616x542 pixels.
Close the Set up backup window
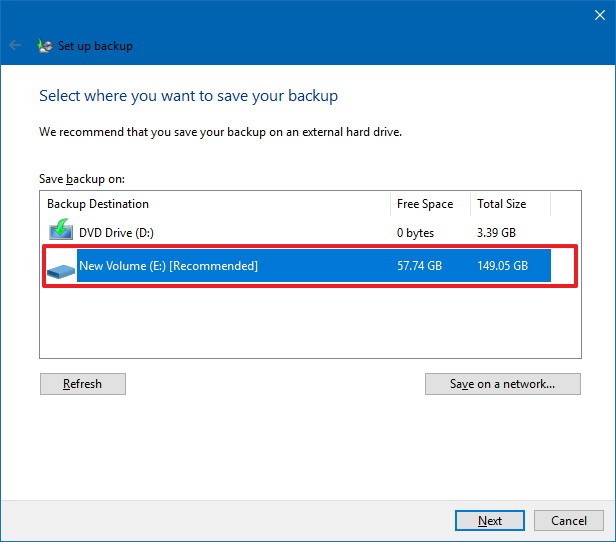[x=600, y=15]
